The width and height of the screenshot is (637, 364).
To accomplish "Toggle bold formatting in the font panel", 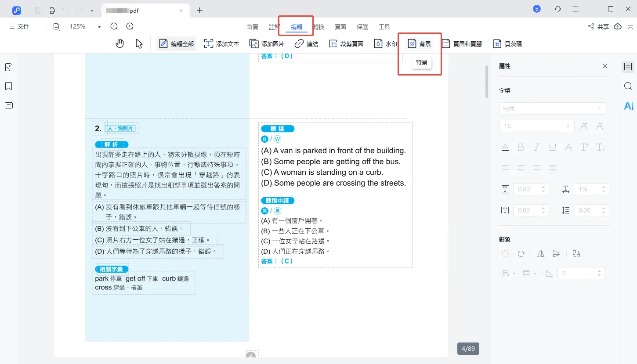I will pos(521,147).
